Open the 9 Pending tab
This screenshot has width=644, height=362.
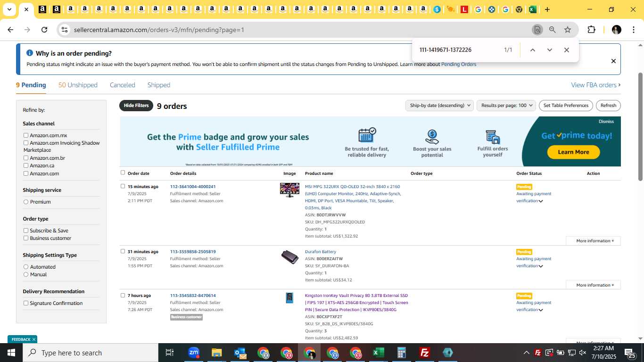click(31, 85)
